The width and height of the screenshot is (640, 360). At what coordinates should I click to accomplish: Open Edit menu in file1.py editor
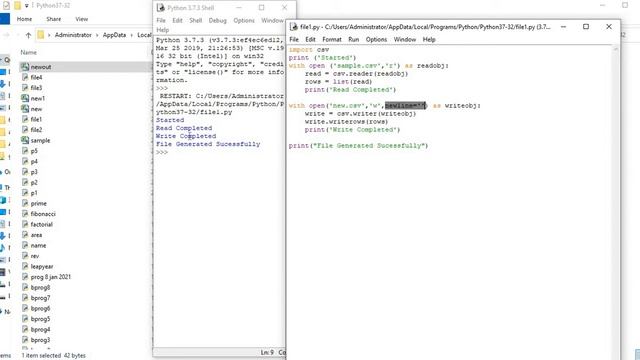pyautogui.click(x=310, y=40)
